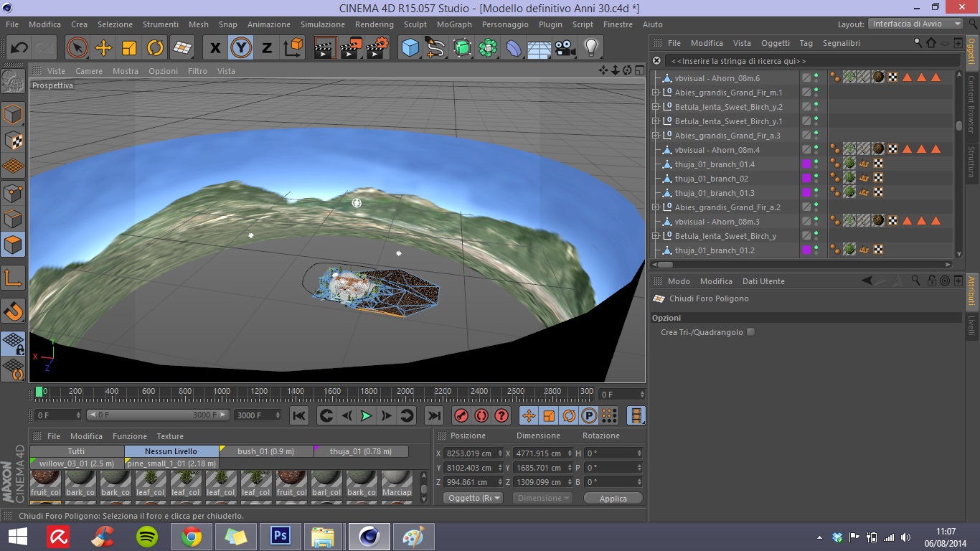Play the animation forward
The image size is (980, 551).
pyautogui.click(x=366, y=415)
